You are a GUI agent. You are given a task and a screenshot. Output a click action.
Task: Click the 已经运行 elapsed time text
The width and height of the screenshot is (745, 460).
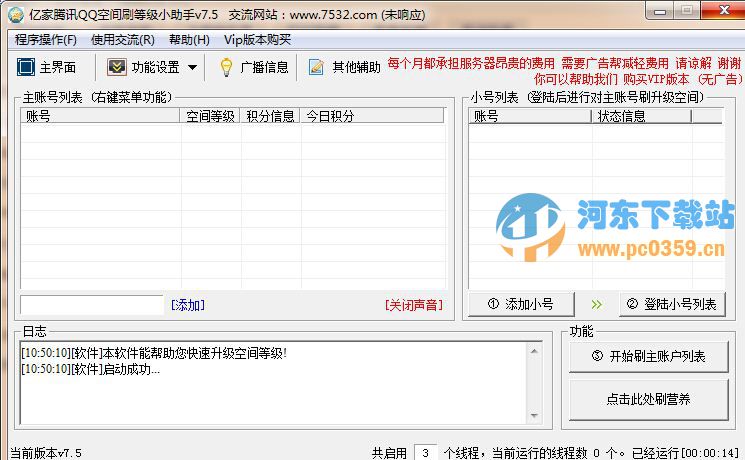click(x=686, y=453)
